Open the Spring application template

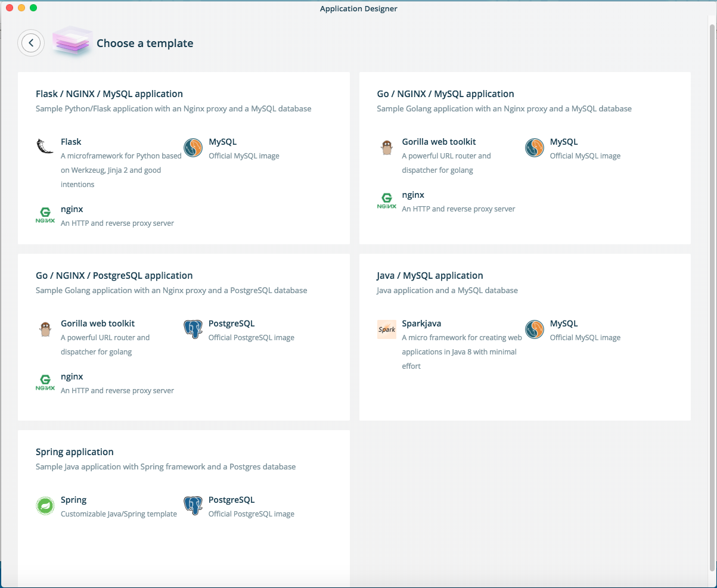pos(75,452)
